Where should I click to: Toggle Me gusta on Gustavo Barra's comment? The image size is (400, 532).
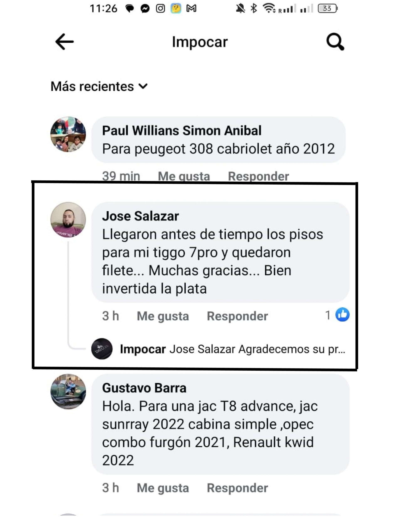tap(163, 488)
